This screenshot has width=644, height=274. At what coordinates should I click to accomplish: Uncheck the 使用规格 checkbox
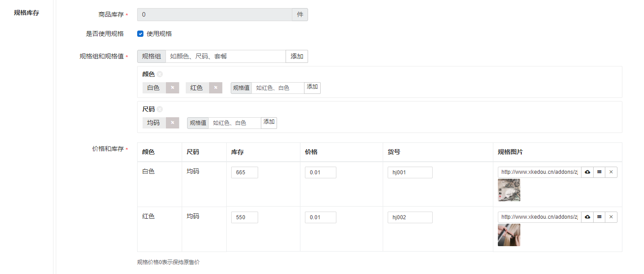coord(140,34)
